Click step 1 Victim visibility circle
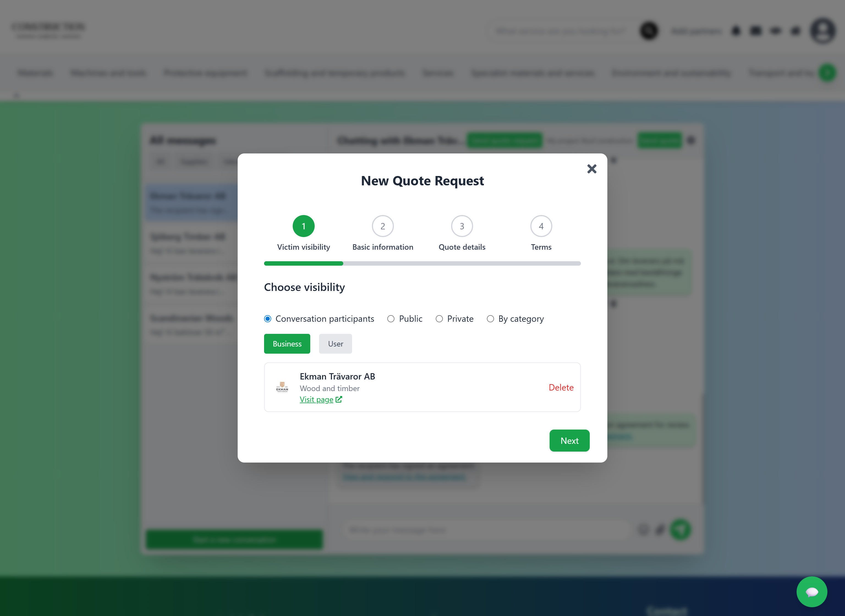Image resolution: width=845 pixels, height=616 pixels. point(303,226)
